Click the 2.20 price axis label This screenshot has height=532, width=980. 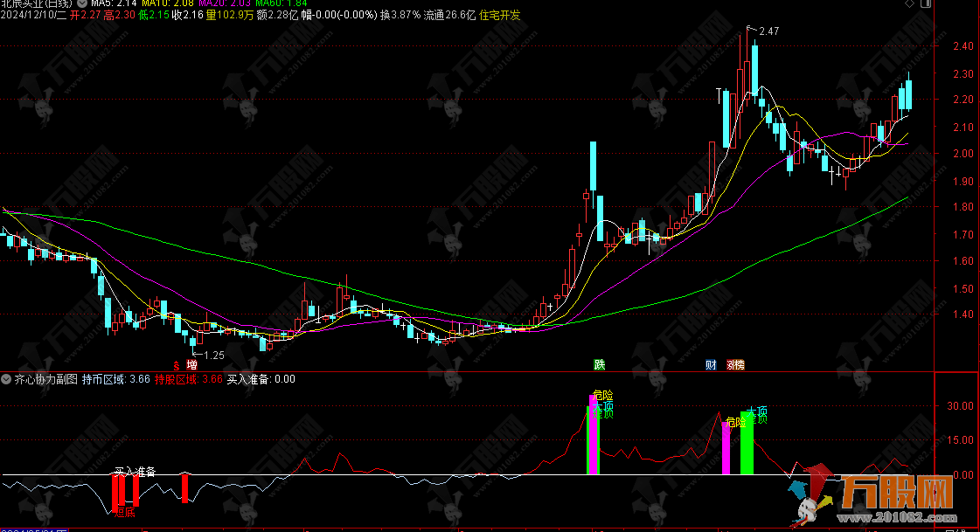point(963,100)
